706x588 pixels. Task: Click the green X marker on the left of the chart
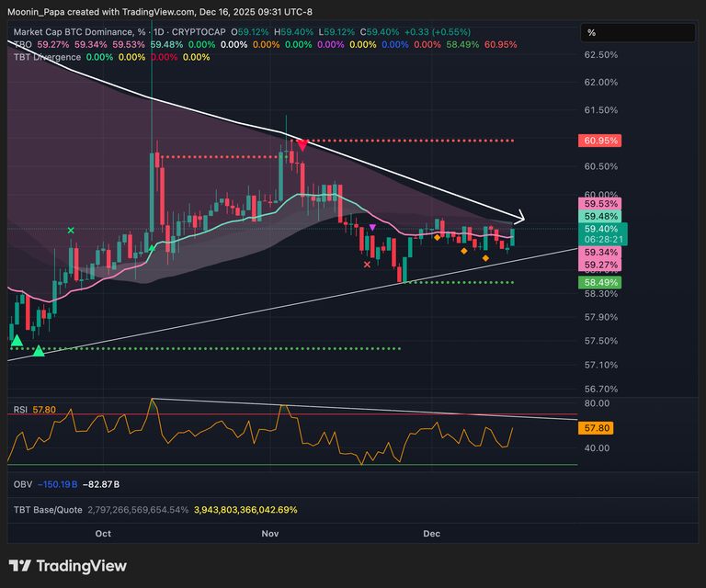[x=72, y=230]
